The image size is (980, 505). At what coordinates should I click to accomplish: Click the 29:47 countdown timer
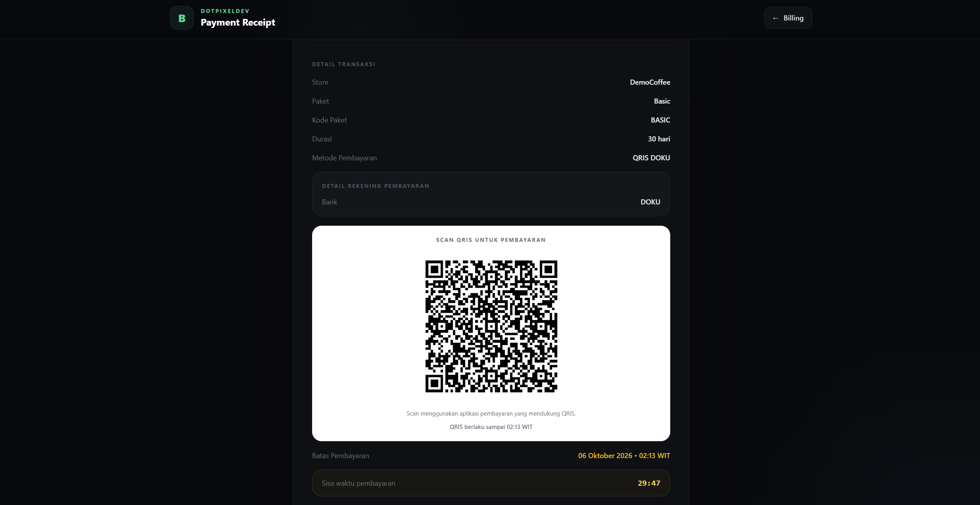[649, 483]
